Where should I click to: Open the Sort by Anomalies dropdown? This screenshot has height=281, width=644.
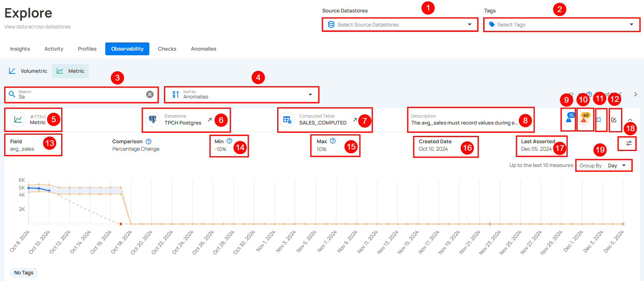point(242,95)
